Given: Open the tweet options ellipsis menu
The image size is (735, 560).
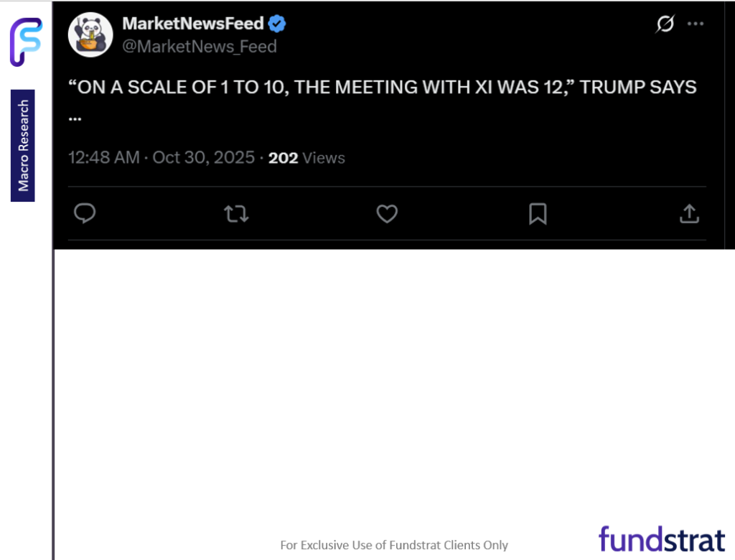Looking at the screenshot, I should coord(695,24).
